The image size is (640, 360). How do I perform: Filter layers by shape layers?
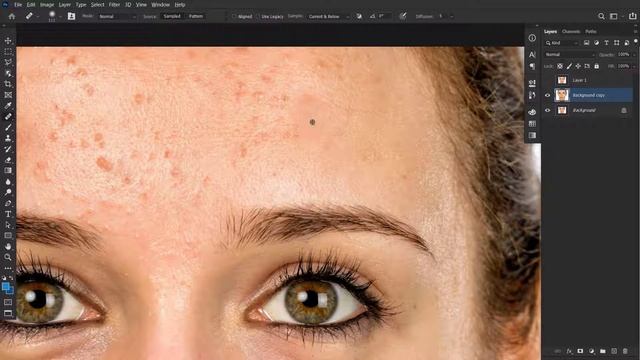coord(616,43)
